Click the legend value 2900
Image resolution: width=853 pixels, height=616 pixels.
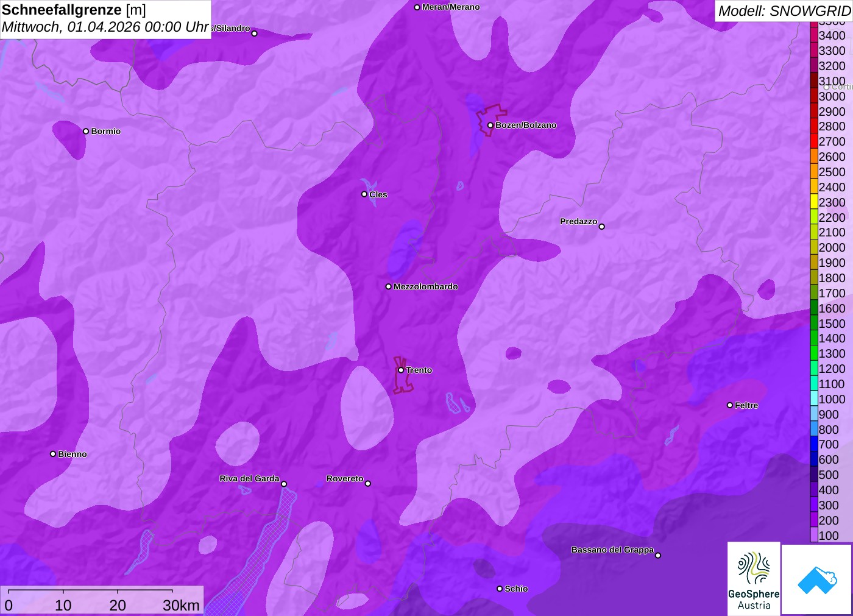point(832,112)
